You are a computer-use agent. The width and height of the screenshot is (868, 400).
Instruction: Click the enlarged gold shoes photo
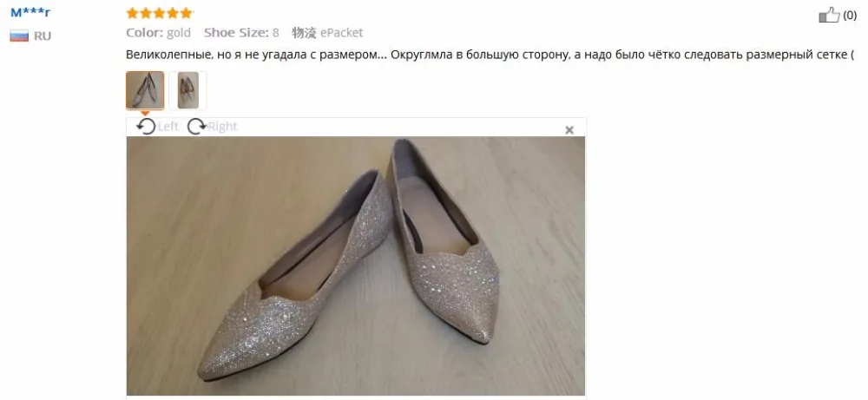(355, 266)
